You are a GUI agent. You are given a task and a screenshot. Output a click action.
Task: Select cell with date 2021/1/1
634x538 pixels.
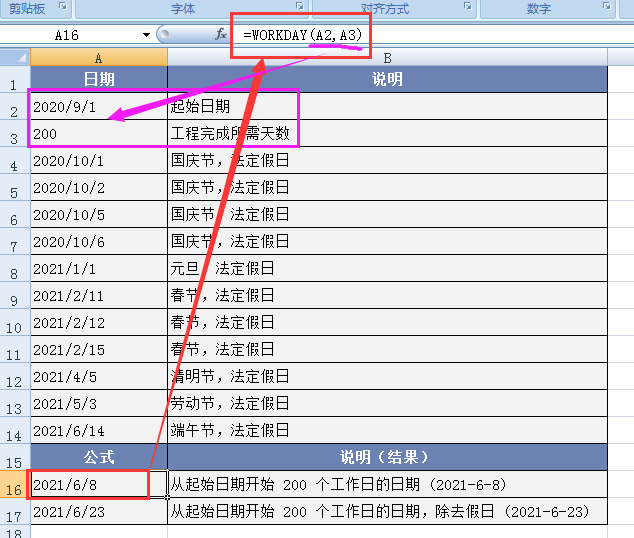[x=99, y=269]
